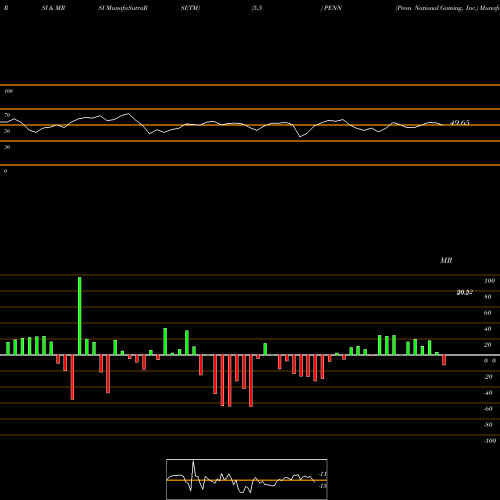The image size is (500, 500).
Task: Click the '30' label on RSI axis
Action: click(x=7, y=147)
